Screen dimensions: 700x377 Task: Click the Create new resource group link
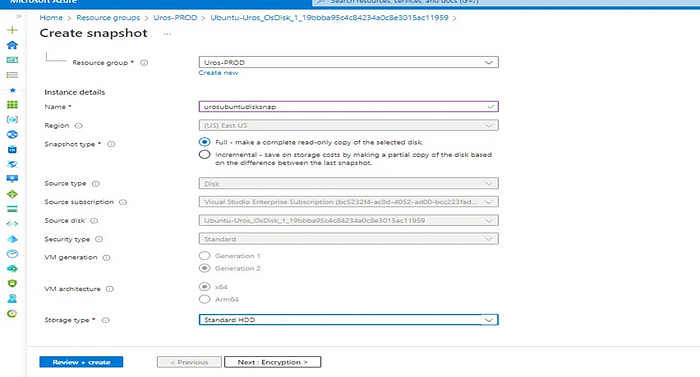[x=219, y=73]
